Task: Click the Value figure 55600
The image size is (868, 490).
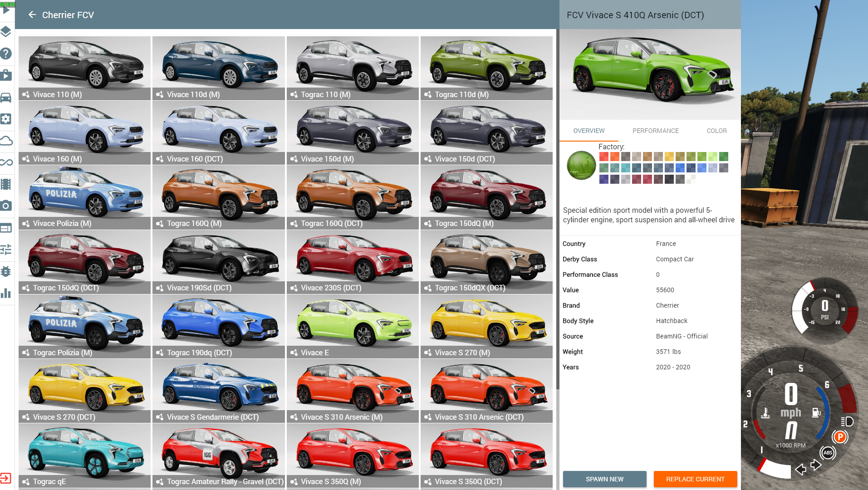Action: 665,290
